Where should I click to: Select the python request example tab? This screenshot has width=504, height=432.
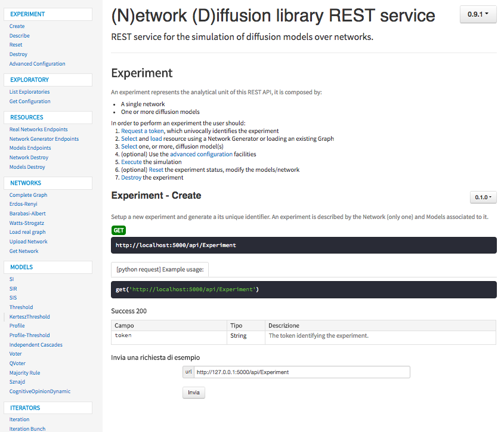160,269
